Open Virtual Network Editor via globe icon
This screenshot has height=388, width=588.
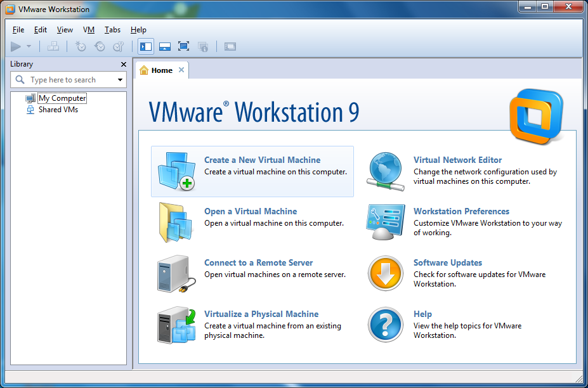click(385, 171)
